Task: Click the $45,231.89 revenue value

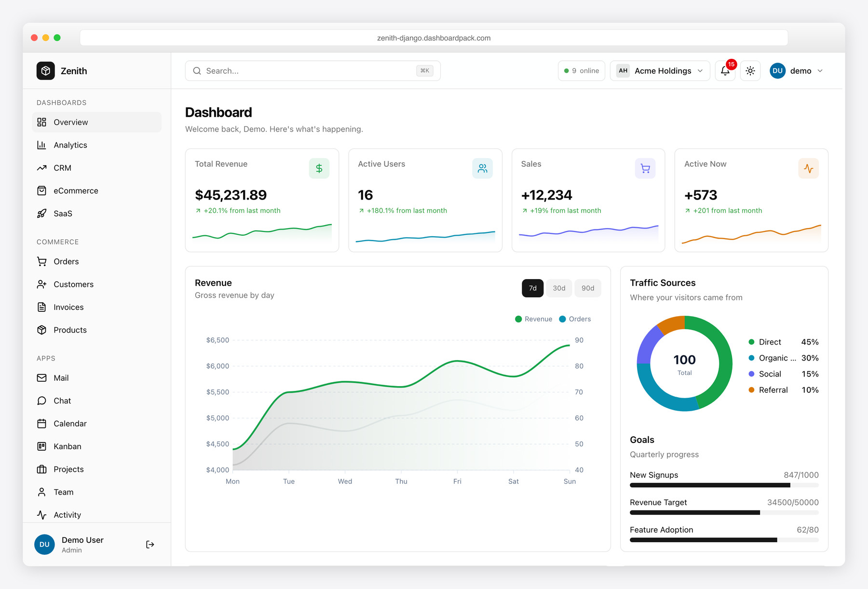Action: click(x=231, y=195)
